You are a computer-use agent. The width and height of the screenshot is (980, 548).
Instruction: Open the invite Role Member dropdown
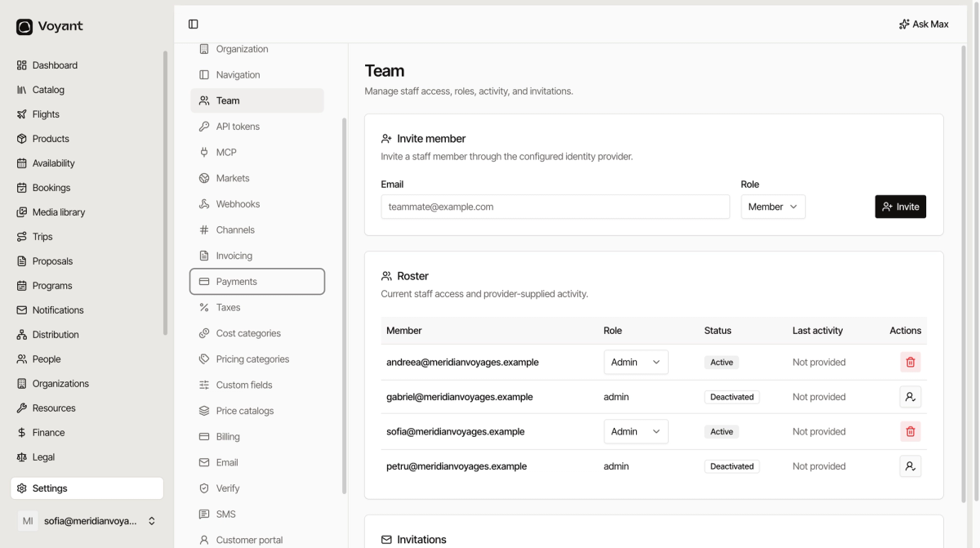click(x=773, y=207)
